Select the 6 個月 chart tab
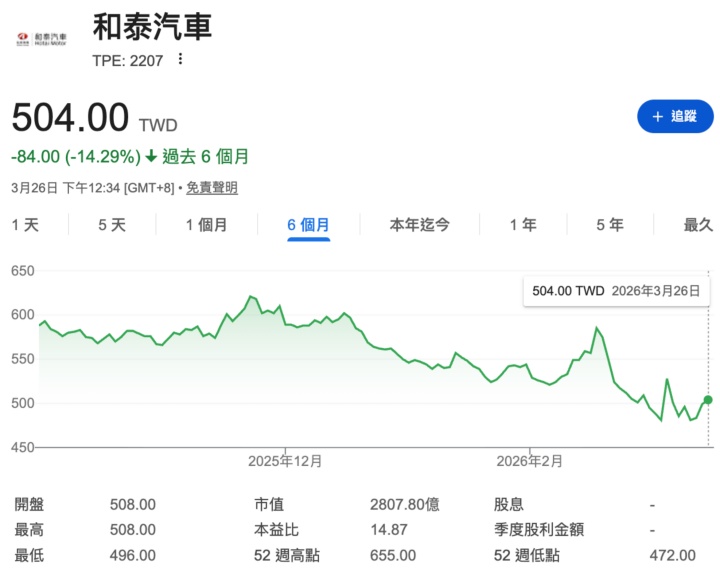Image resolution: width=720 pixels, height=572 pixels. 308,225
